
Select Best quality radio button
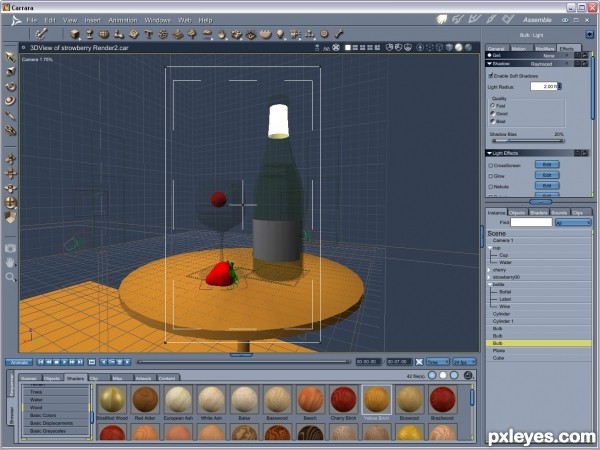click(x=492, y=121)
